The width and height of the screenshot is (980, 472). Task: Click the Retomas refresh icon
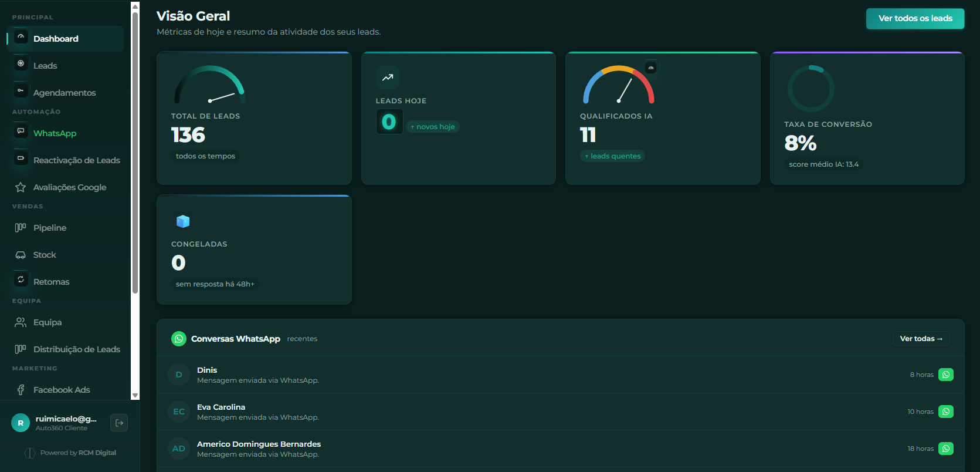(21, 280)
